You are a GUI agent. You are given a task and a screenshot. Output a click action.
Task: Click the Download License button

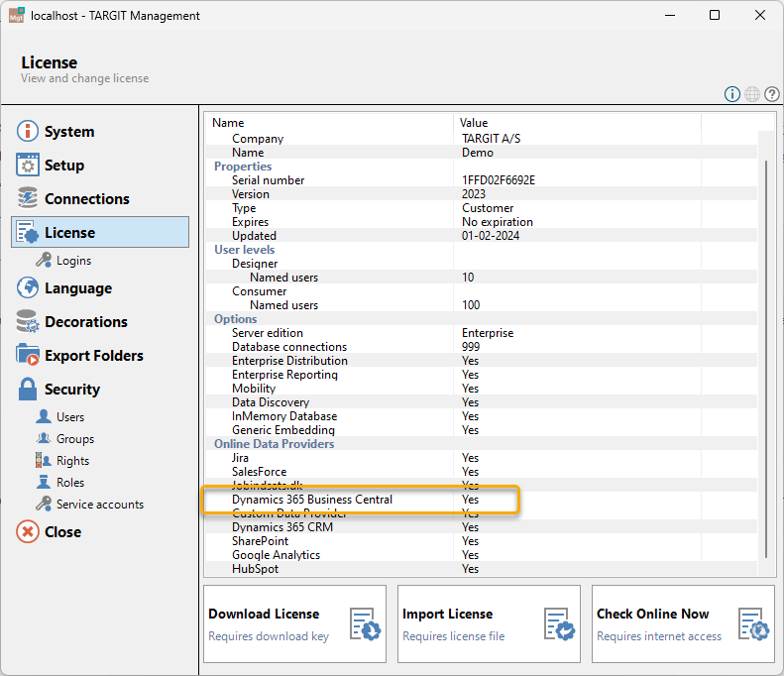(x=295, y=624)
